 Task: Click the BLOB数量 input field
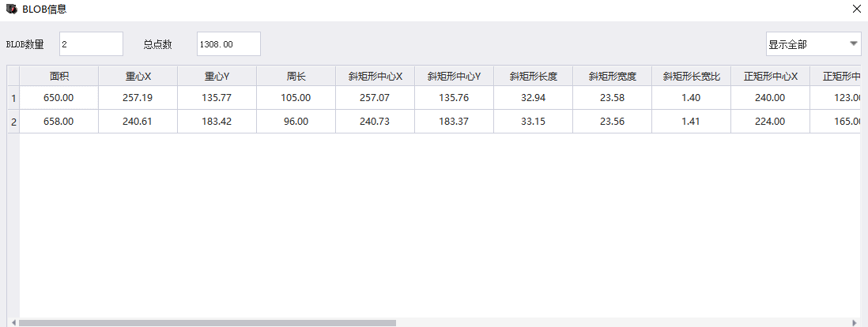(92, 43)
